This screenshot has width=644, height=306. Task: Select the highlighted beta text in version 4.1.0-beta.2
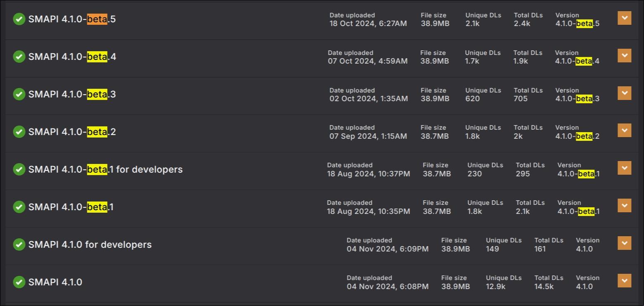point(585,136)
